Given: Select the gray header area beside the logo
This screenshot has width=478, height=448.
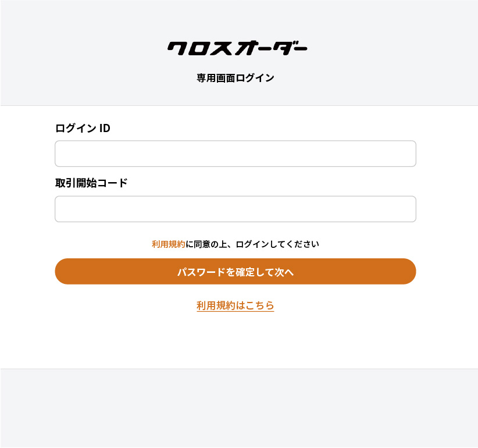Looking at the screenshot, I should click(x=87, y=52).
